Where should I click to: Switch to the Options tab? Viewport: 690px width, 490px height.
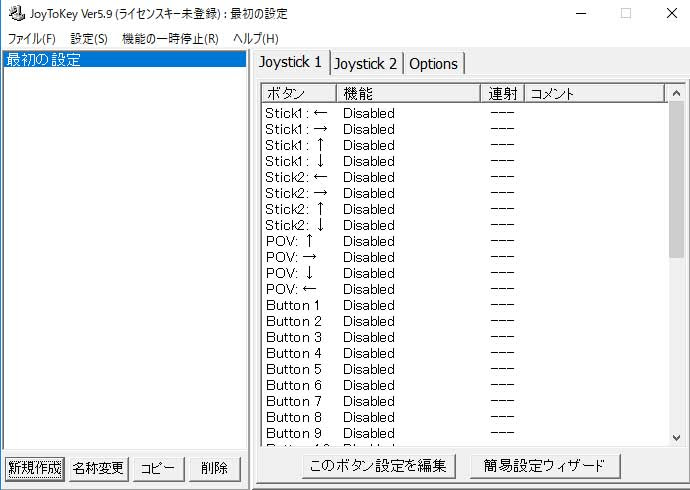coord(433,64)
